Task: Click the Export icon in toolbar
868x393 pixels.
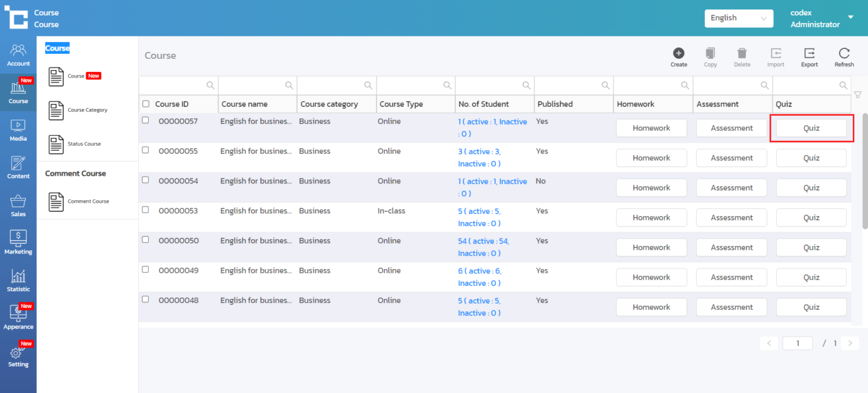Action: click(x=809, y=53)
